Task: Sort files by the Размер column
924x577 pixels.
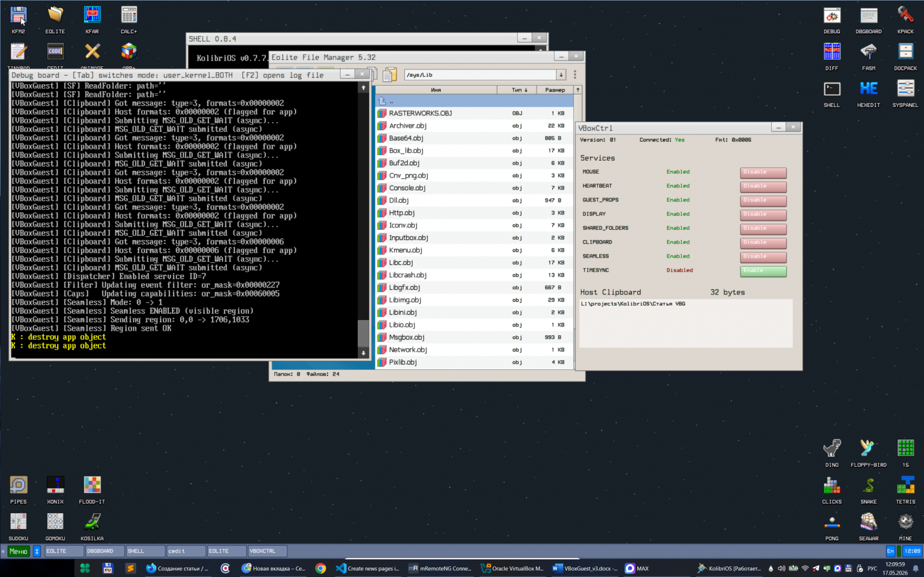Action: pos(555,90)
